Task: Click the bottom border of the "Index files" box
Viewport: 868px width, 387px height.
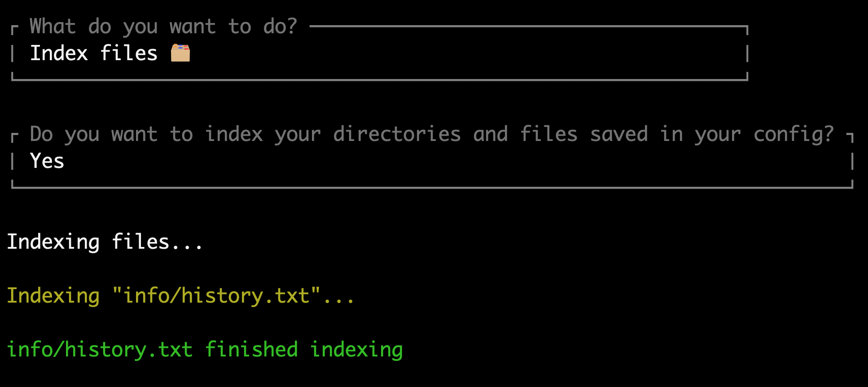Action: [x=380, y=80]
